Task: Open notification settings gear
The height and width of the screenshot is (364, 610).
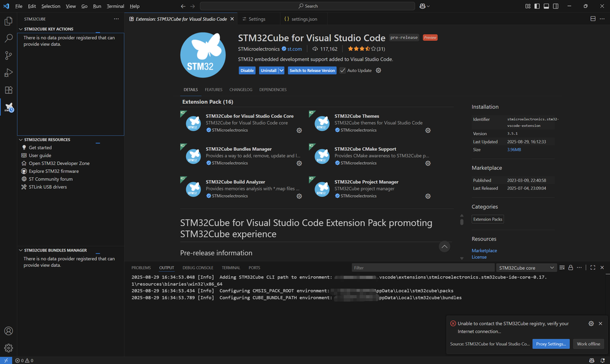Action: (x=591, y=324)
